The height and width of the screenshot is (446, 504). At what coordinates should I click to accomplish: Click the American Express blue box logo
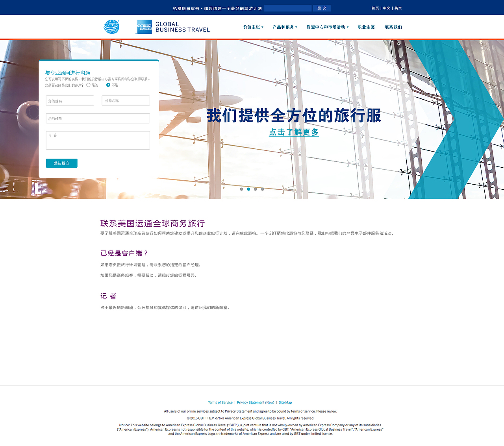[x=145, y=27]
